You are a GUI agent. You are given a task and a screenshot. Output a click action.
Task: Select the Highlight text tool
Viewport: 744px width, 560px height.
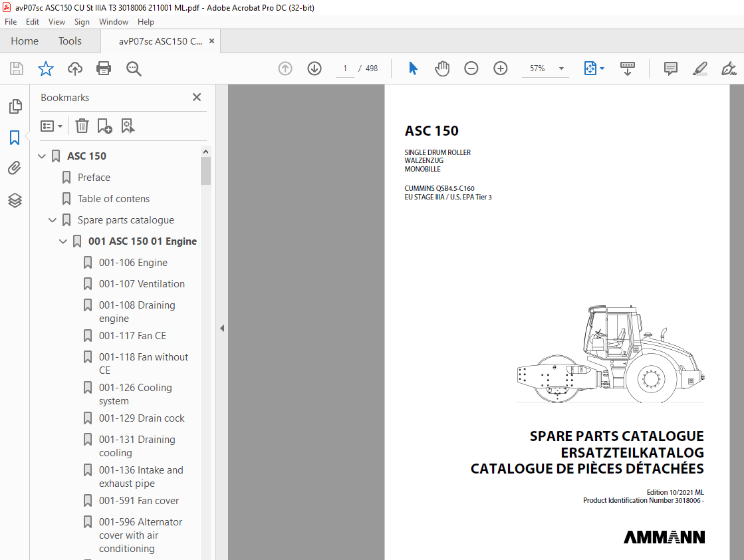click(x=699, y=69)
